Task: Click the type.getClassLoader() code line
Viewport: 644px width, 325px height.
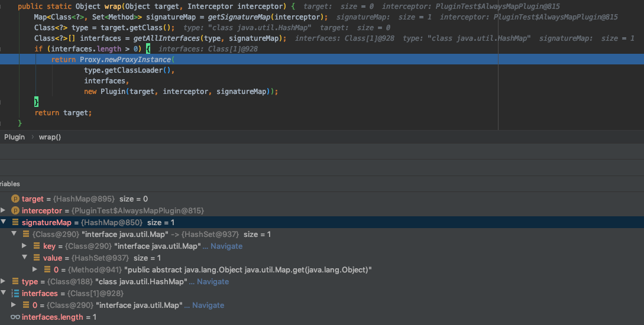Action: tap(130, 70)
